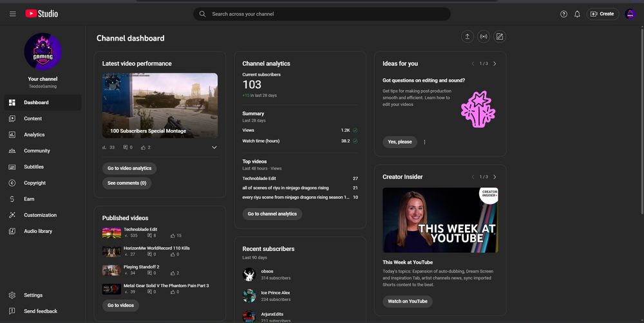Open Audio library in the sidebar
This screenshot has width=644, height=323.
point(43,231)
